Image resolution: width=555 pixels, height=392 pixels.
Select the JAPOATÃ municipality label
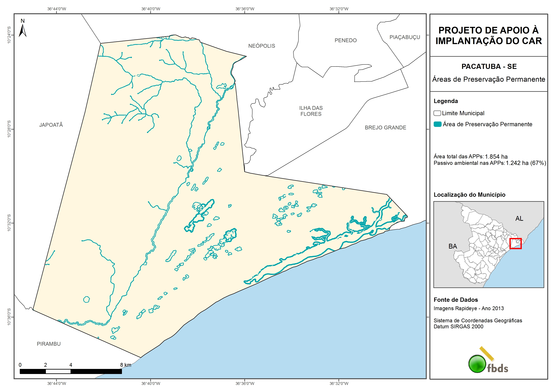(51, 125)
